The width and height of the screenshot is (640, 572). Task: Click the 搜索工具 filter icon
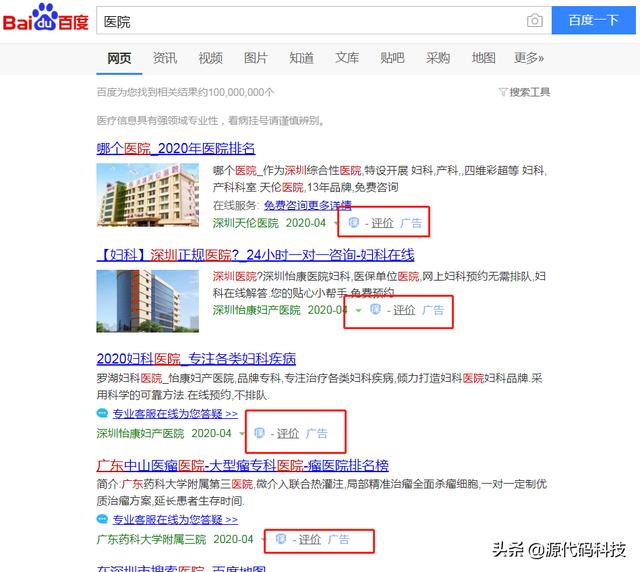click(x=503, y=92)
